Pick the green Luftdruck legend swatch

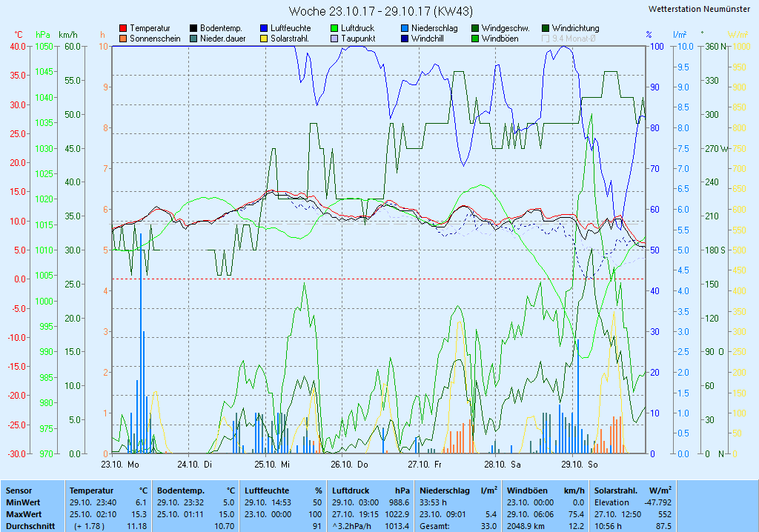(334, 29)
